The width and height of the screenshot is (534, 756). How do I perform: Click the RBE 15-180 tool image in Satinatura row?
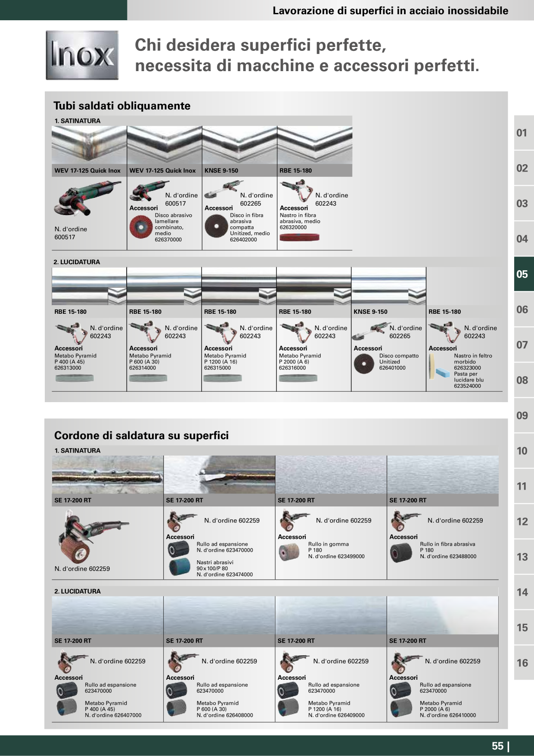pos(296,191)
